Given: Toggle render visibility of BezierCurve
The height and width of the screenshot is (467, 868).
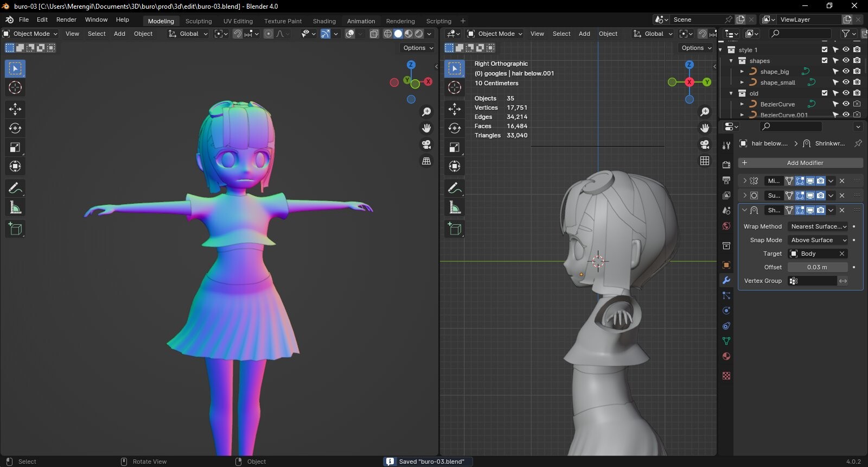Looking at the screenshot, I should [x=857, y=104].
